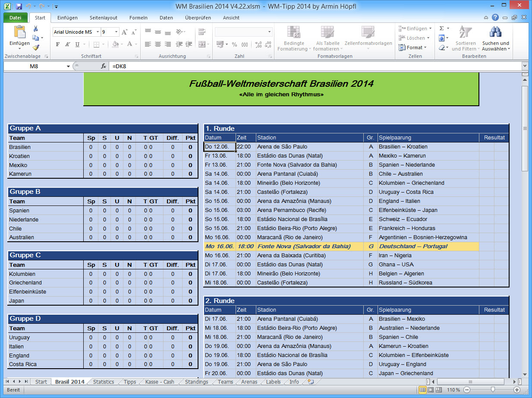Increase indent in Ausrichtung group
The image size is (532, 398).
coord(189,44)
